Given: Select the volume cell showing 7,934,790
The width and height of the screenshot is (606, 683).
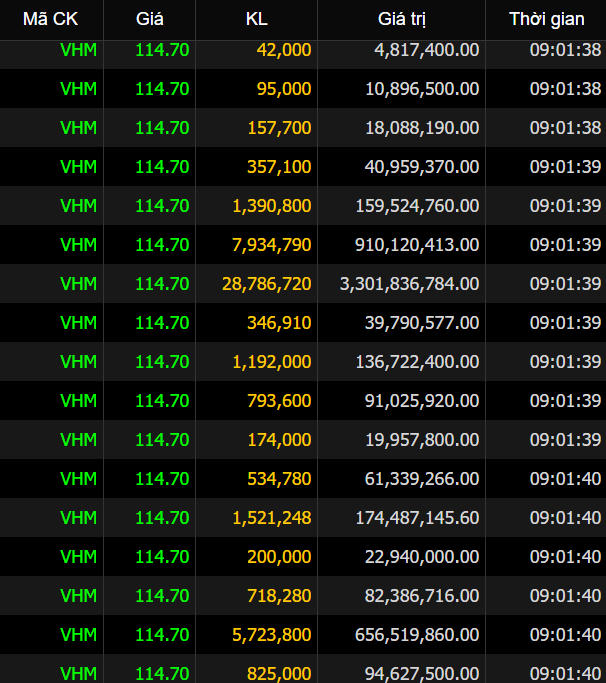Looking at the screenshot, I should [272, 245].
